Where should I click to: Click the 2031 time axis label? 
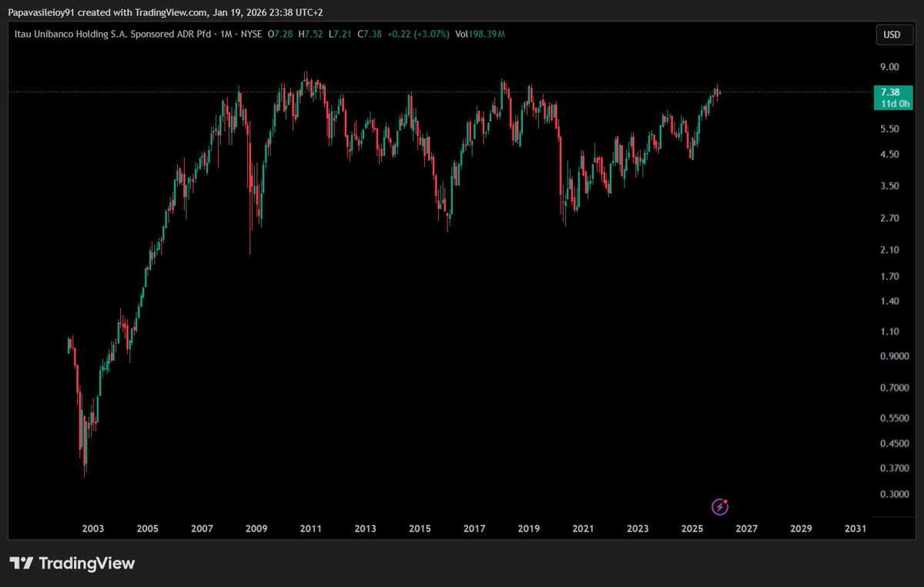click(x=855, y=529)
